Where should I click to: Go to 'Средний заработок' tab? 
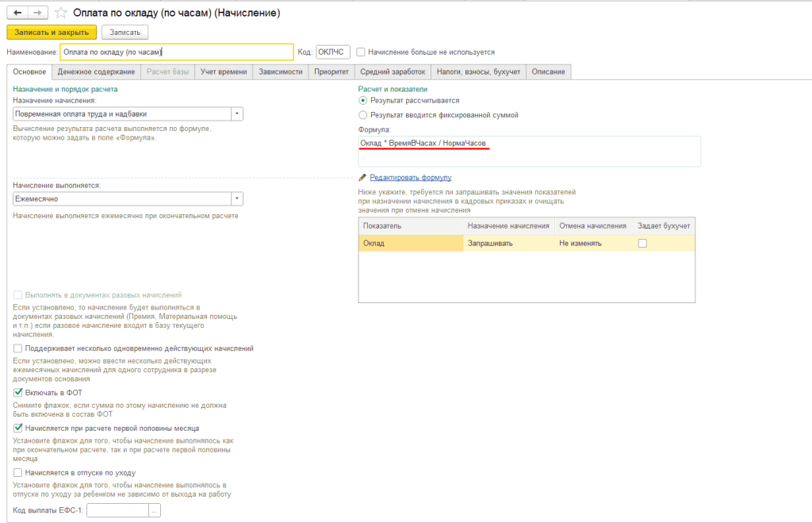pyautogui.click(x=393, y=72)
